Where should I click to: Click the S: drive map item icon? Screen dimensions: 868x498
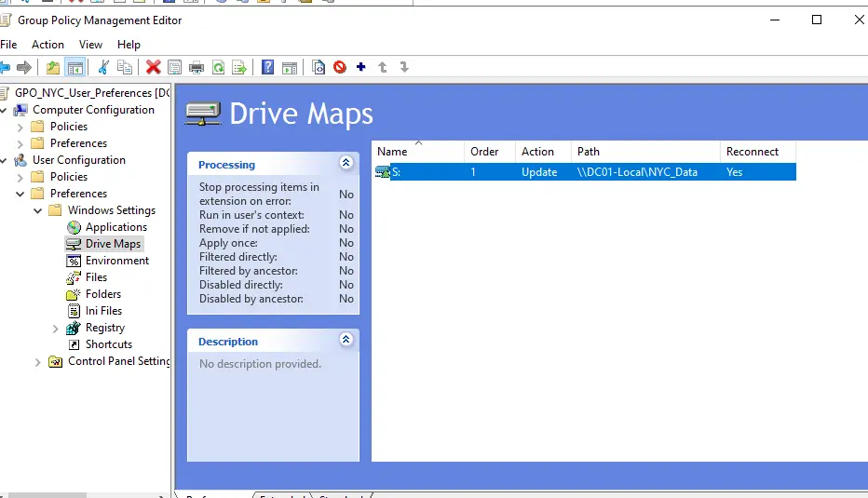tap(383, 172)
